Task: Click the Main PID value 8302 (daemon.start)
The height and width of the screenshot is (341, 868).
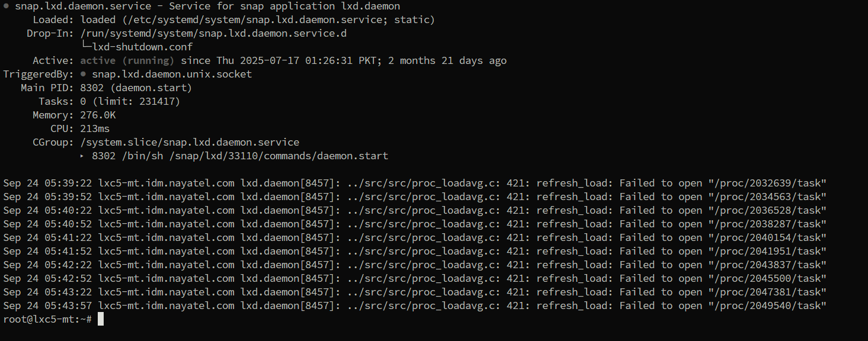Action: tap(136, 88)
